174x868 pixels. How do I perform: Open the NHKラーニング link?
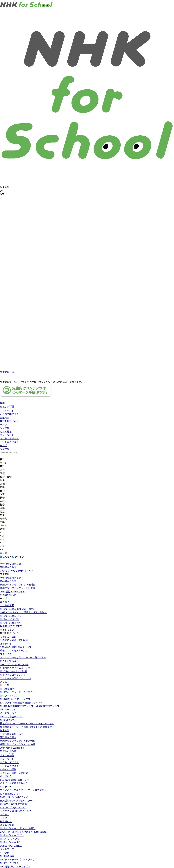(x=8, y=710)
